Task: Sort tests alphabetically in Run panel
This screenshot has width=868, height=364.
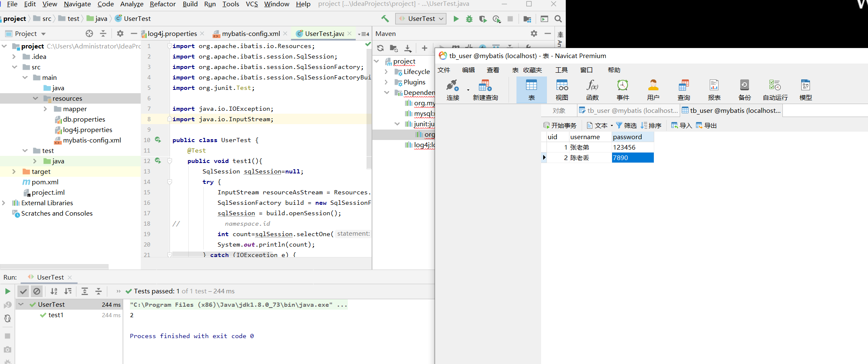Action: coord(54,291)
